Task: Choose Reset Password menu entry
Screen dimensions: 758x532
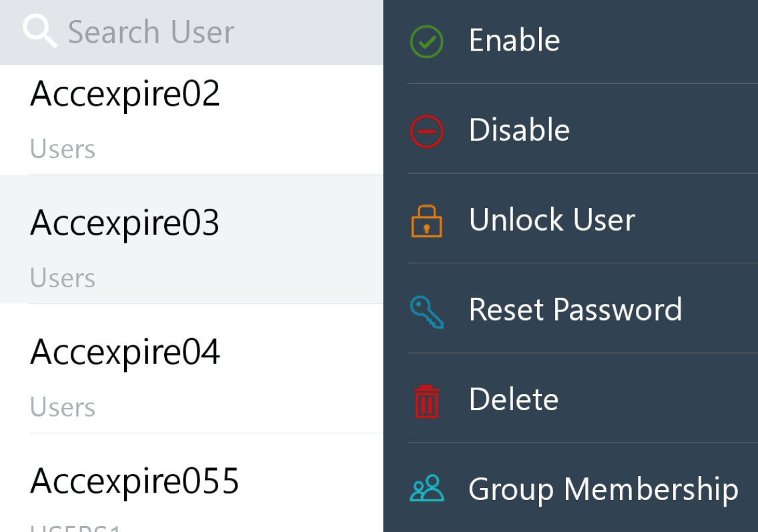Action: (x=575, y=310)
